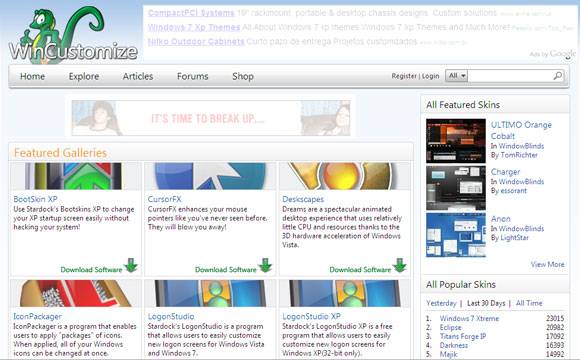Open the Nilko Outdoor Cabinets ad link
580x360 pixels.
click(x=196, y=41)
